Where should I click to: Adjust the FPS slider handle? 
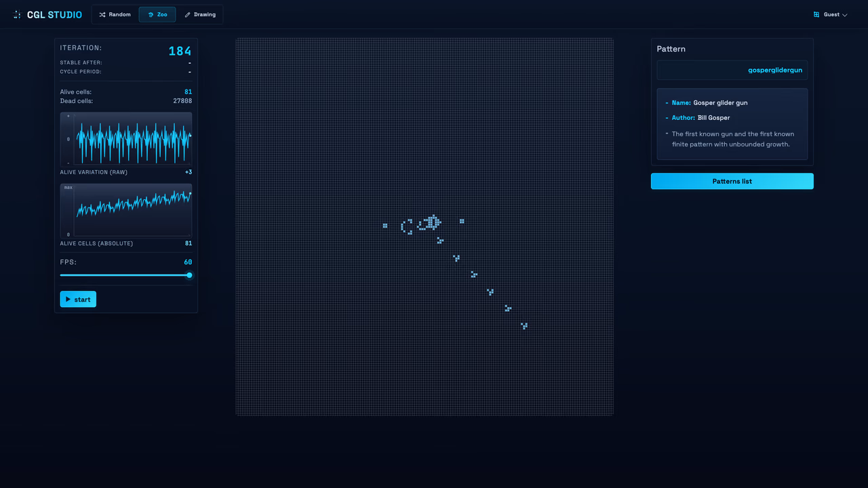[x=189, y=275]
